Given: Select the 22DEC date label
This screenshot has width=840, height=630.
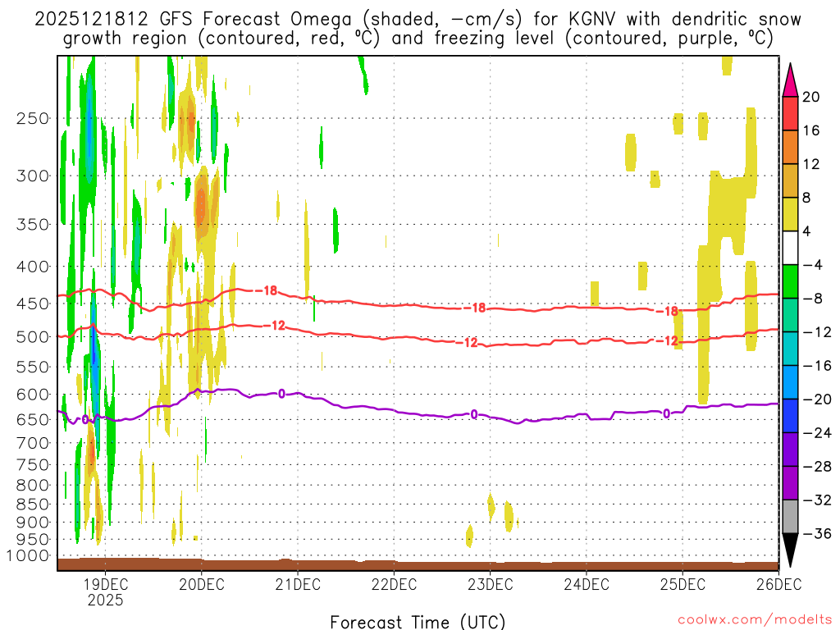Looking at the screenshot, I should [394, 584].
